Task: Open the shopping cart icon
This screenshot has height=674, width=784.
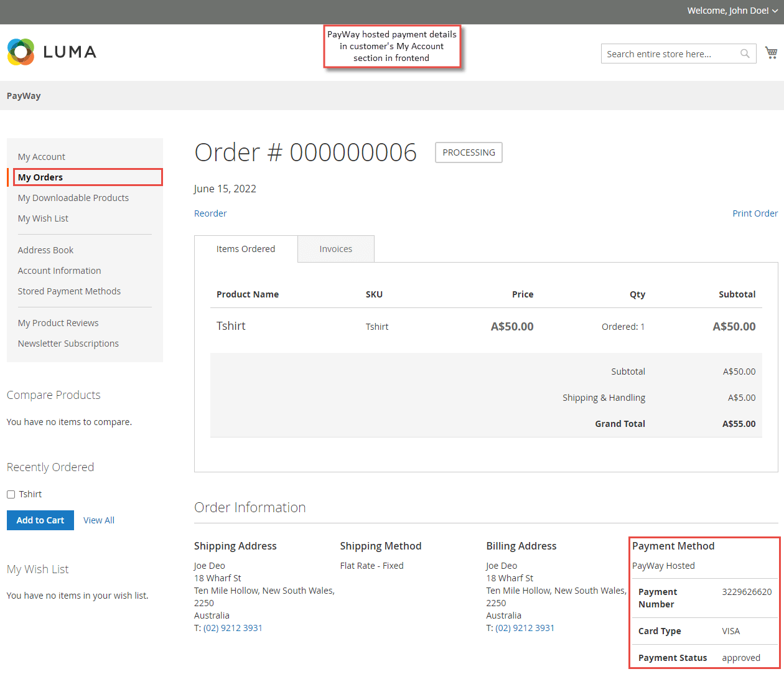Action: tap(771, 53)
